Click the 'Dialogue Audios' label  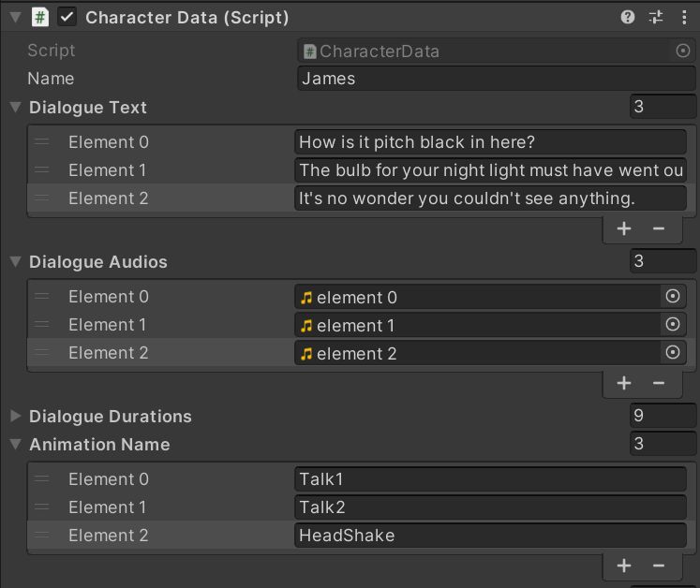pos(98,262)
